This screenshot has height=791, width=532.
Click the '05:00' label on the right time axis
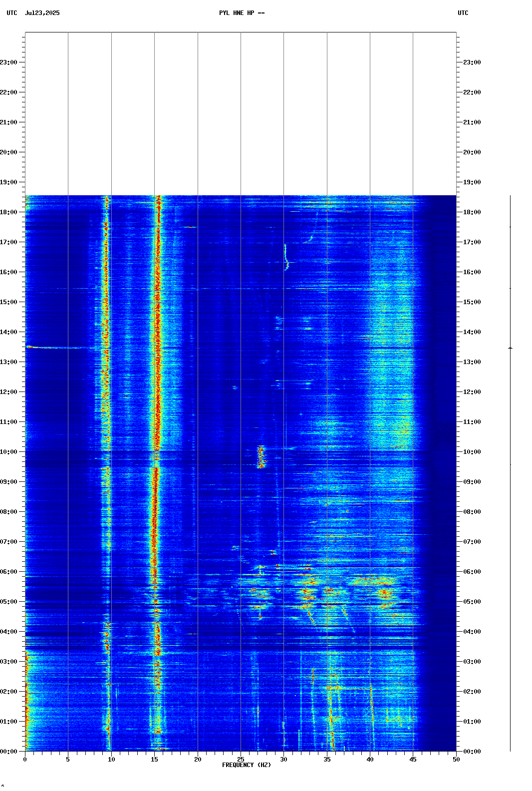[472, 602]
